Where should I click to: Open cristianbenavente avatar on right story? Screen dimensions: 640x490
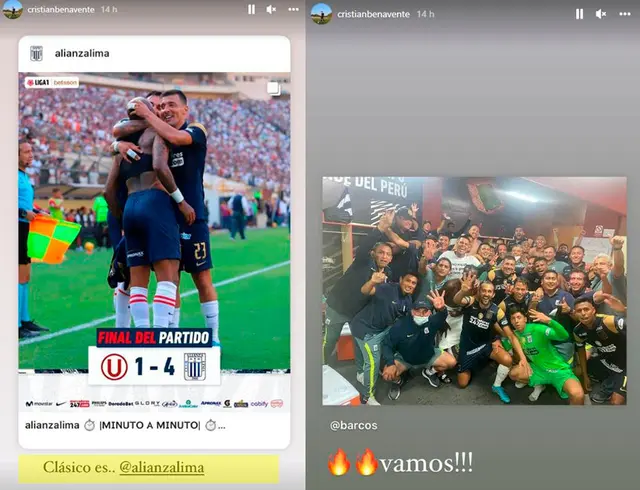321,13
